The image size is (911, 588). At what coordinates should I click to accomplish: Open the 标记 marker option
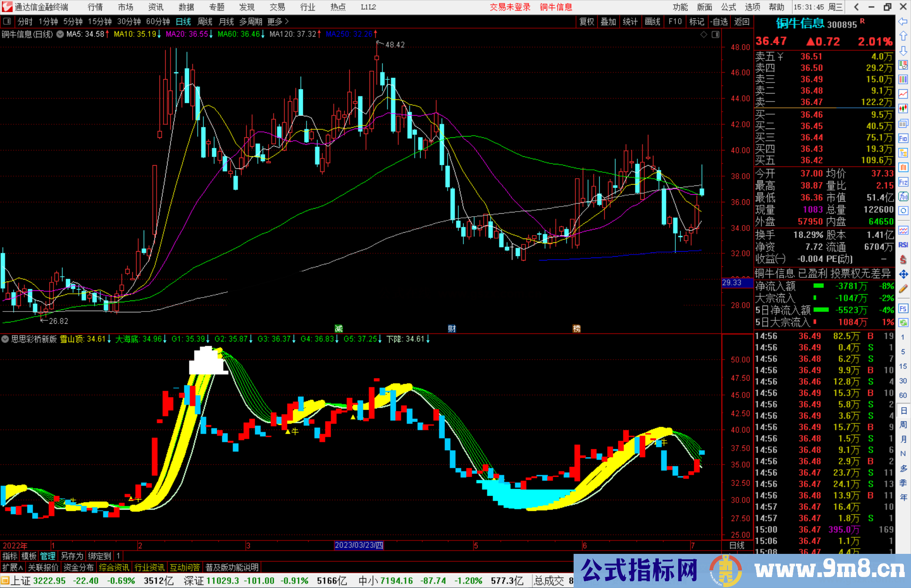(696, 21)
